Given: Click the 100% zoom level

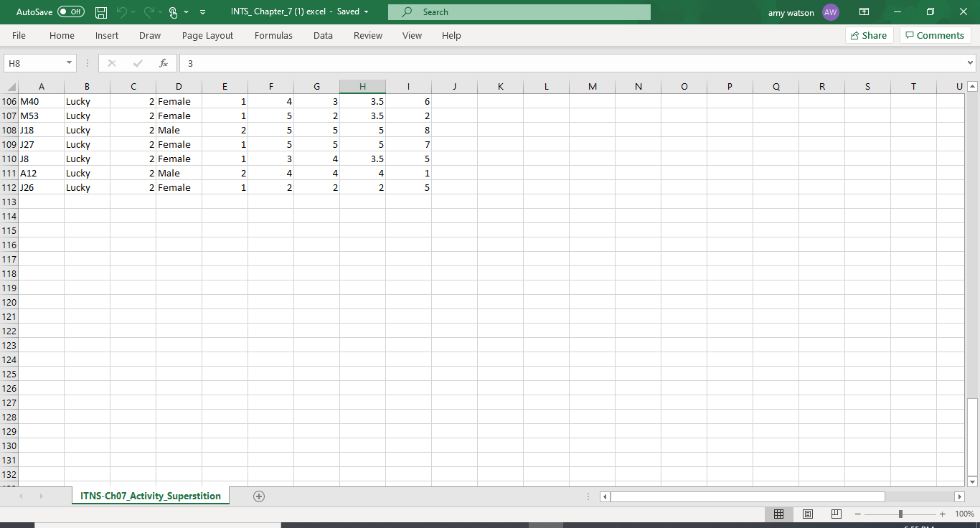Looking at the screenshot, I should point(965,514).
